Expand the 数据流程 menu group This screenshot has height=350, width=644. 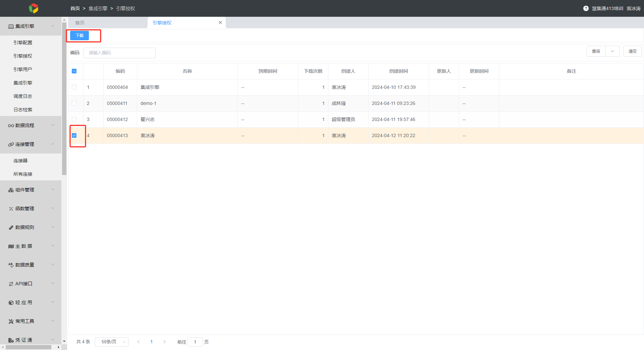tap(53, 125)
